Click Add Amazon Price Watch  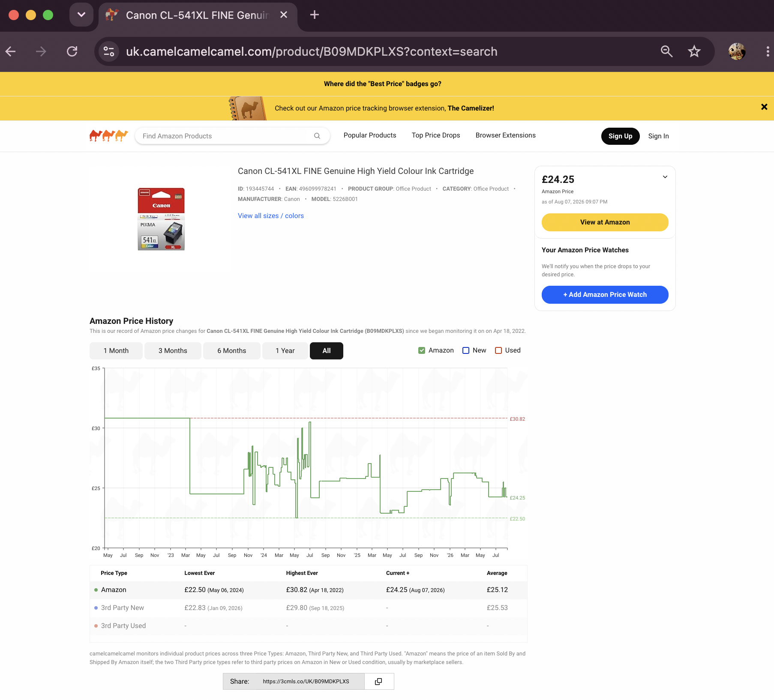click(x=605, y=295)
